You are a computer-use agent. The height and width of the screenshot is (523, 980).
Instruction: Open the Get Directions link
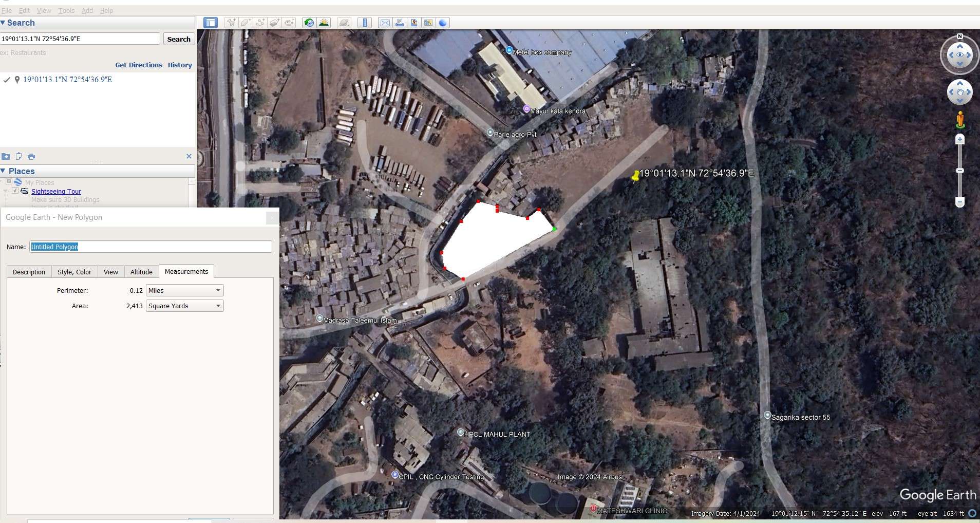tap(139, 65)
